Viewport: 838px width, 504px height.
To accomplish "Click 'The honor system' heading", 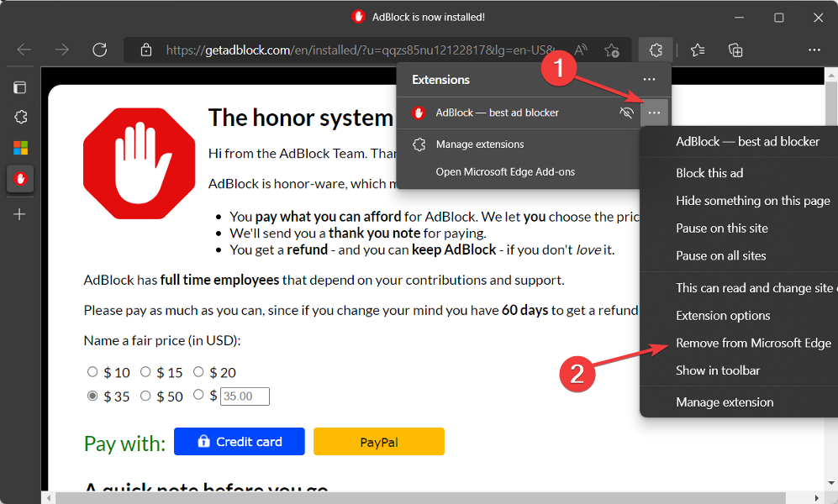I will coord(300,118).
